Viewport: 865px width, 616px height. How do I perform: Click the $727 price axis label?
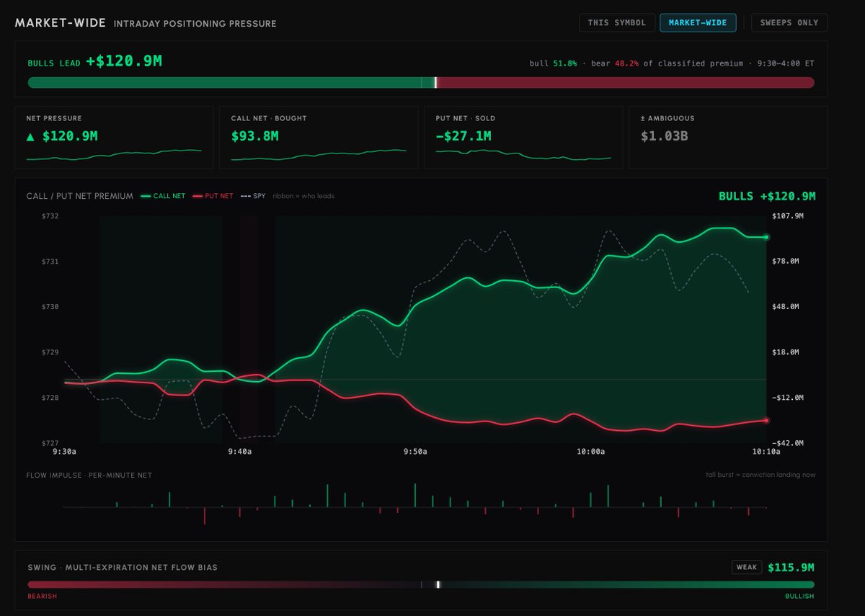(50, 443)
